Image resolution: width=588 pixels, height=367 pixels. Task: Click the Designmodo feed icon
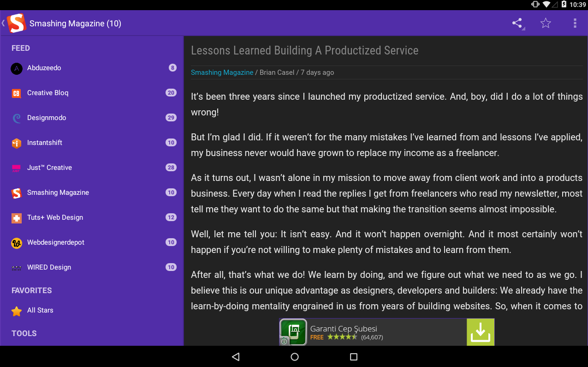17,118
